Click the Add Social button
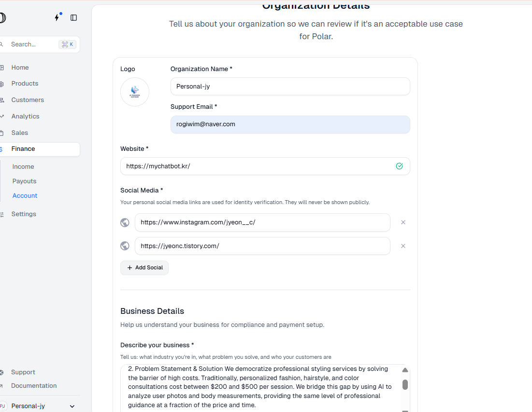The width and height of the screenshot is (532, 412). pos(144,267)
